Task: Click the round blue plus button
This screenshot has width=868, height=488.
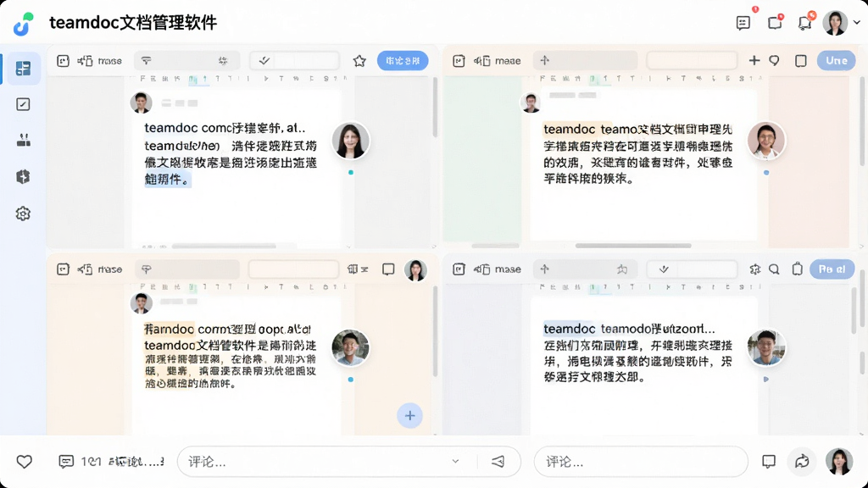Action: tap(409, 415)
